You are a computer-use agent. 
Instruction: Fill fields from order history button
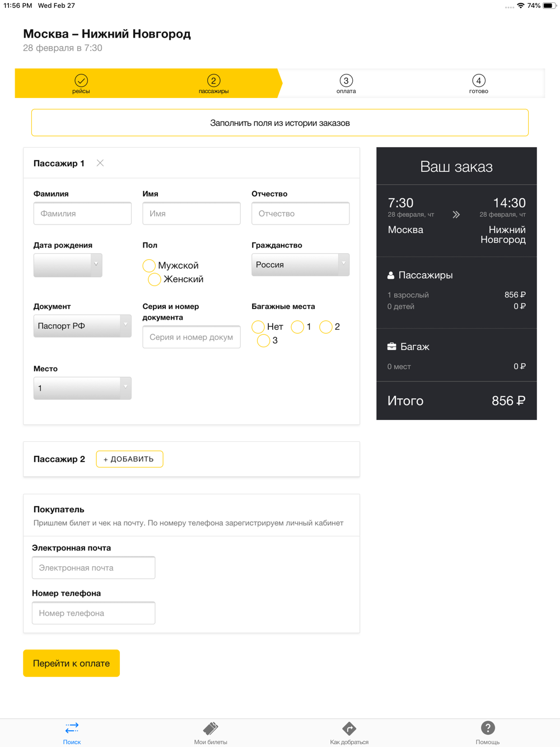tap(280, 123)
